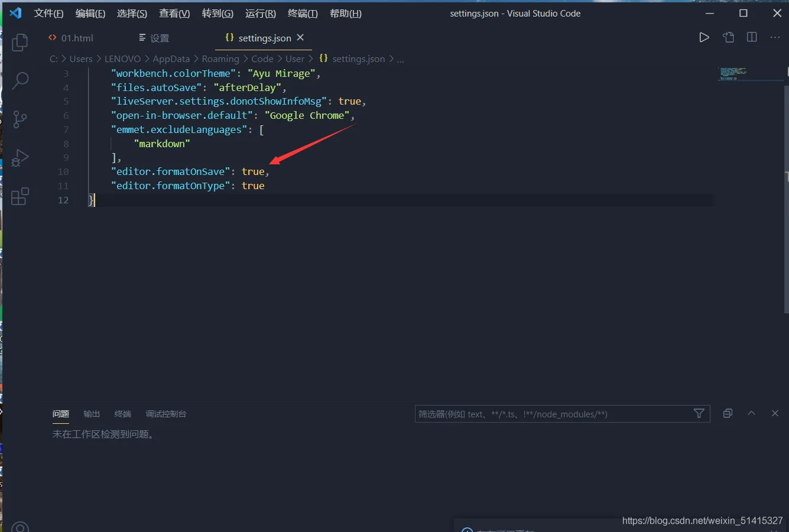Open the 运行(R) menu

click(261, 14)
